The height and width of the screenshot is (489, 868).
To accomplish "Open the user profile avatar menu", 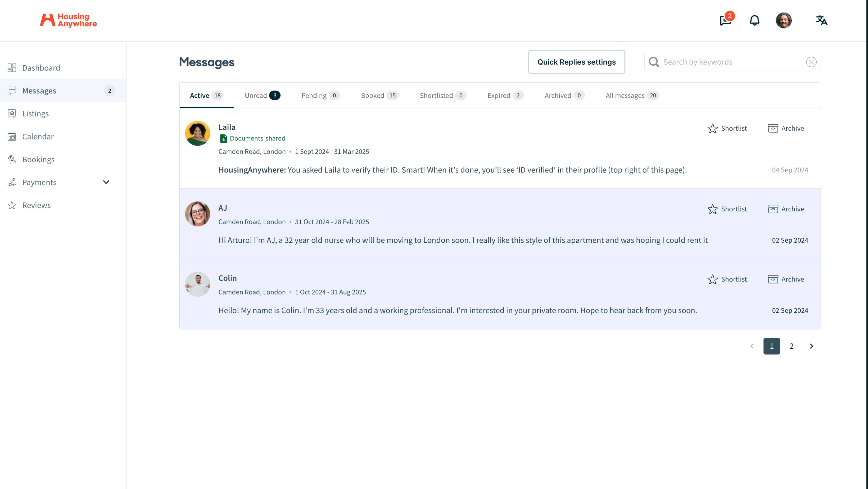I will click(783, 21).
